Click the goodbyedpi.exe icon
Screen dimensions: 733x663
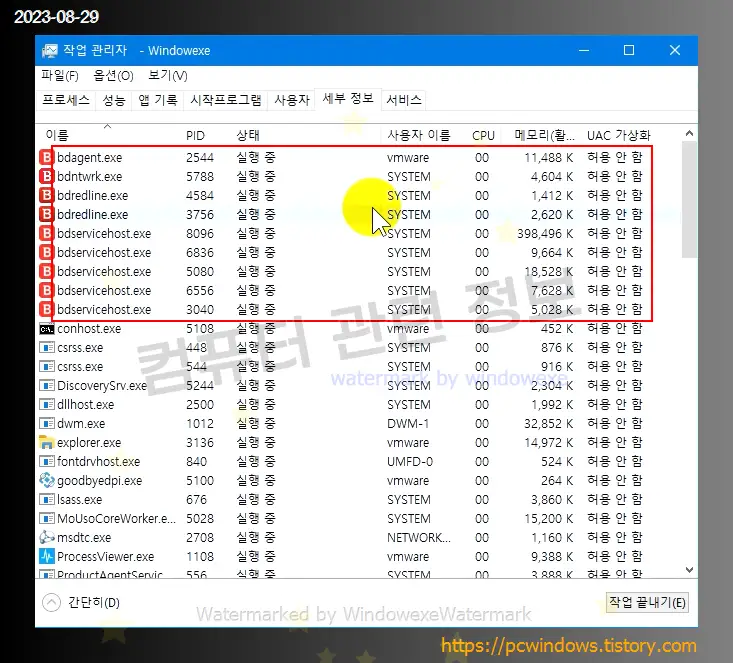coord(46,480)
